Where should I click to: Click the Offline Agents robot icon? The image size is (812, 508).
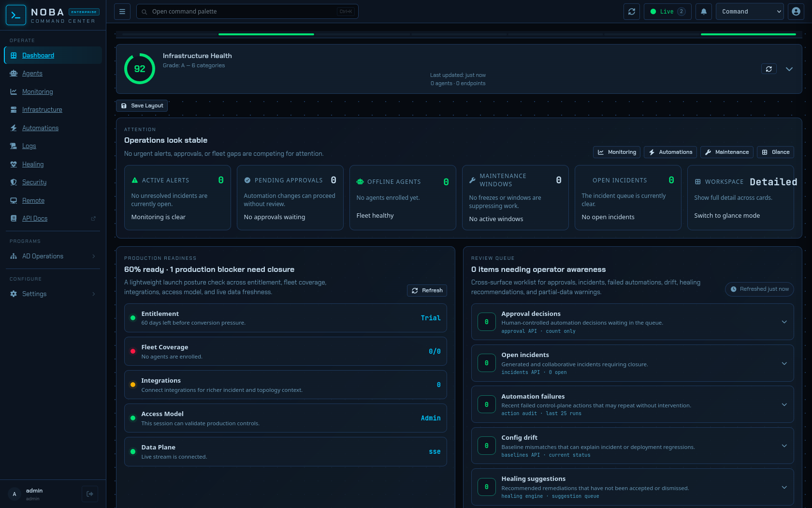coord(360,182)
